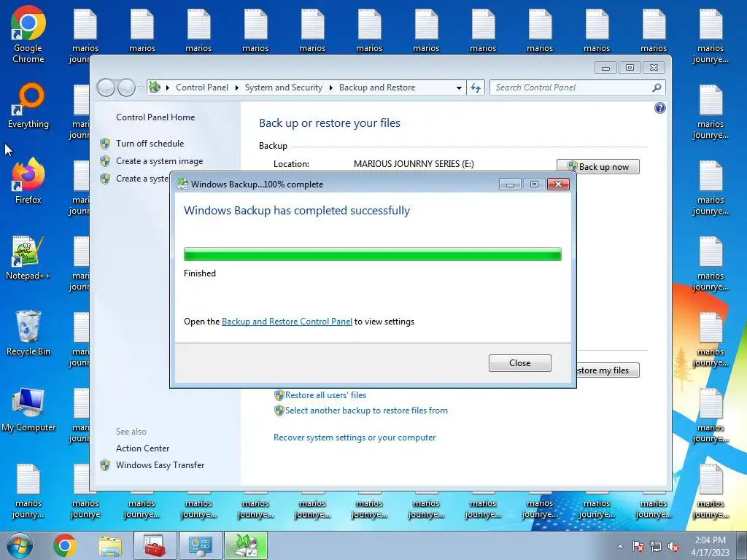Open the red toolbox taskbar icon
This screenshot has width=747, height=560.
coord(155,545)
